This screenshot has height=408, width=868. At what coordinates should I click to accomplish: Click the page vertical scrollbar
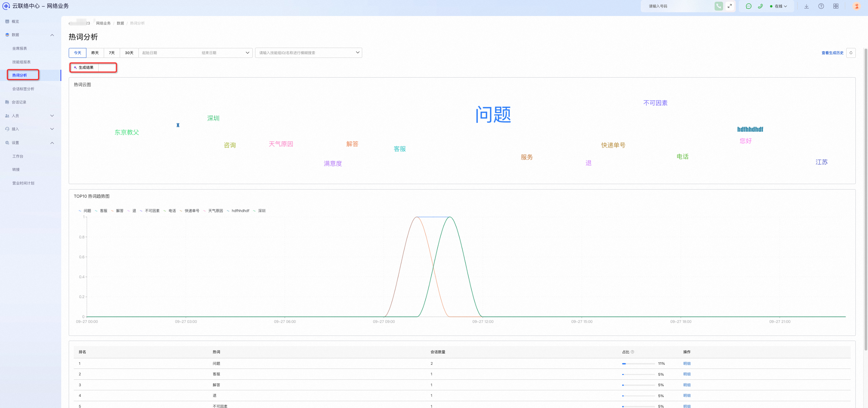tap(866, 199)
